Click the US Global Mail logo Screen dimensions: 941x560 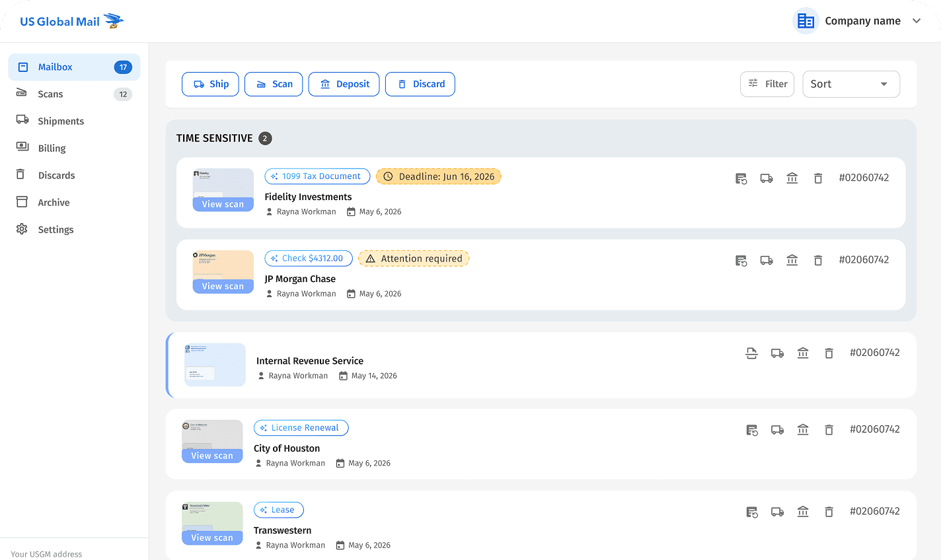(x=71, y=21)
